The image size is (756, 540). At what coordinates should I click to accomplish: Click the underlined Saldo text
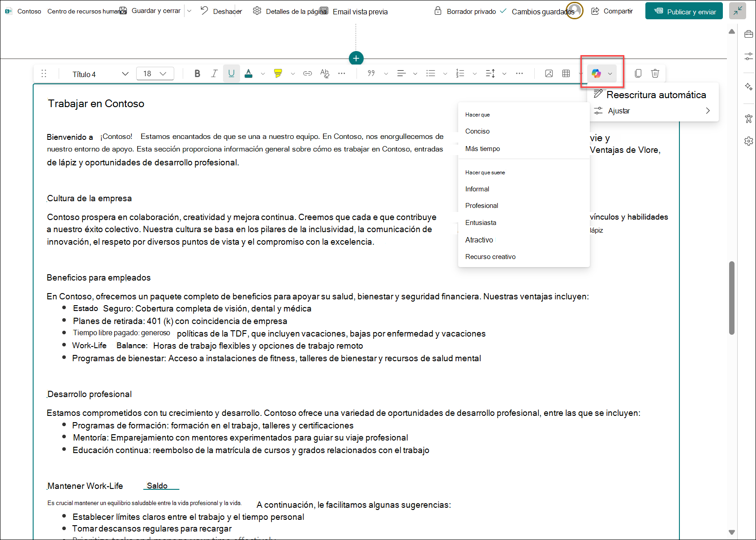(x=157, y=486)
